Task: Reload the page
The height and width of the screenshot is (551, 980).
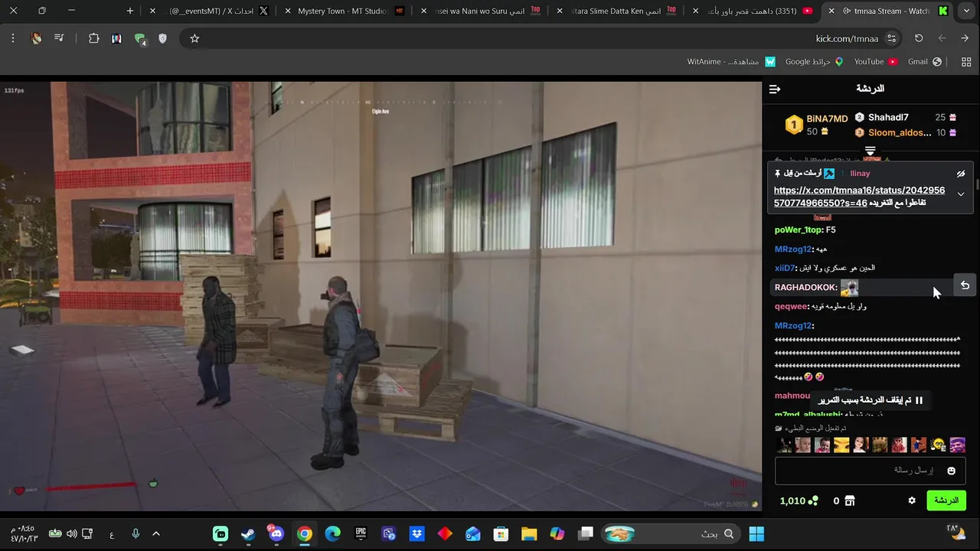Action: [919, 38]
